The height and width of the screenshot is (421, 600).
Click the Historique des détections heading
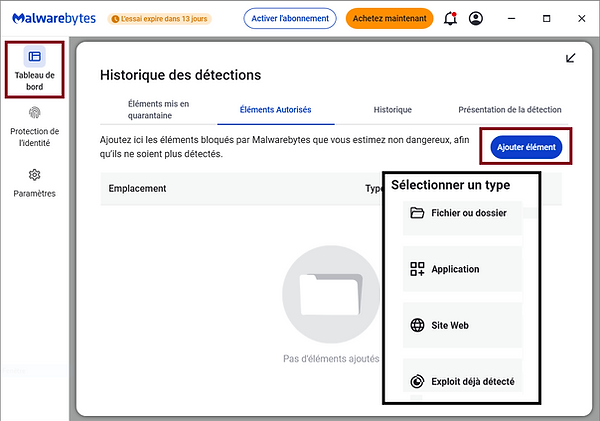(181, 75)
